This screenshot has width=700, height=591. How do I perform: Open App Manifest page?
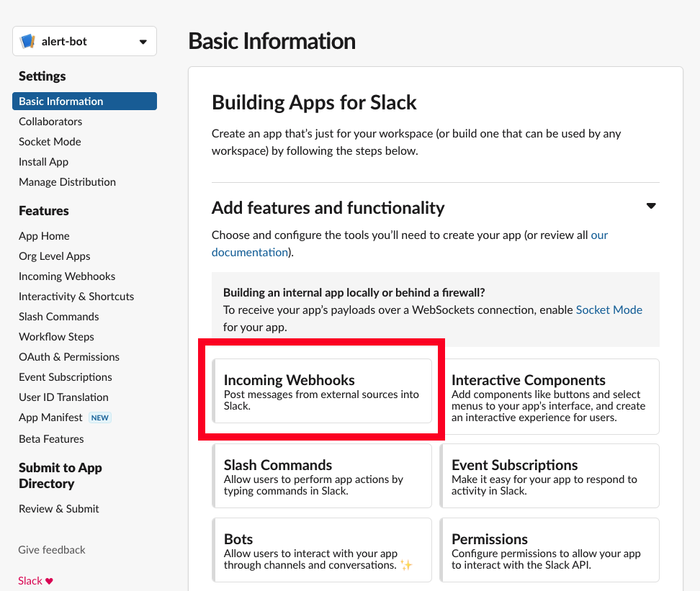coord(50,418)
